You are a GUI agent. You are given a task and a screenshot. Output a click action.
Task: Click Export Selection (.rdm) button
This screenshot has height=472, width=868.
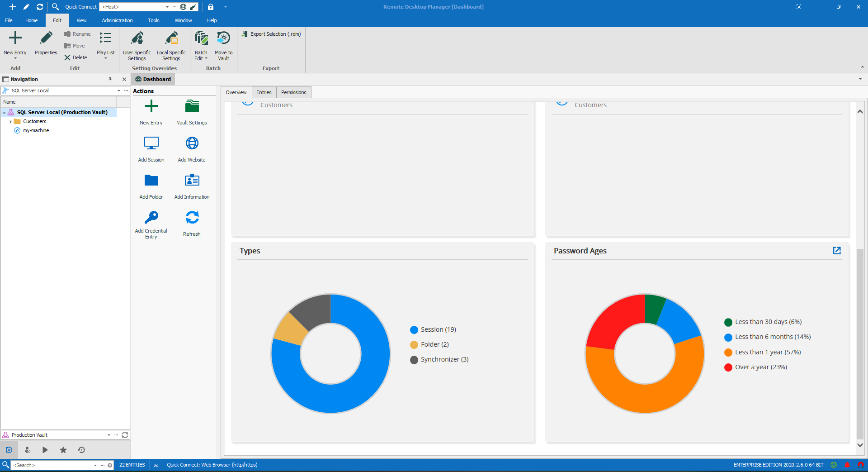(x=271, y=34)
